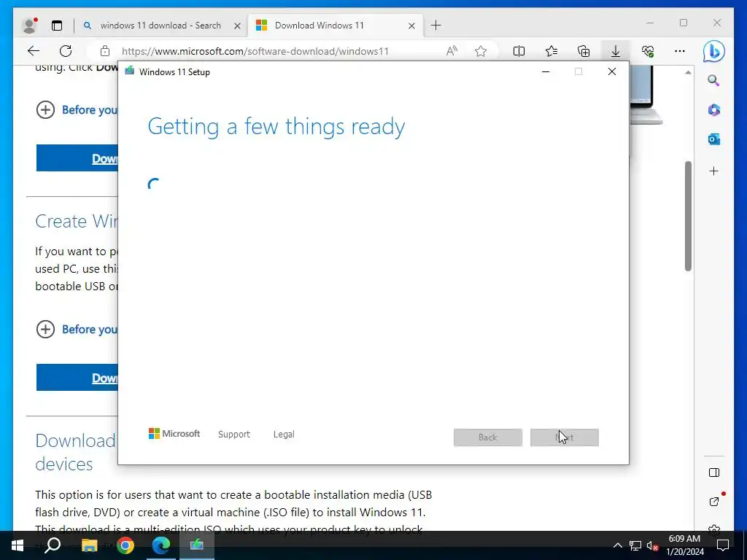
Task: View site information lock icon
Action: click(105, 51)
